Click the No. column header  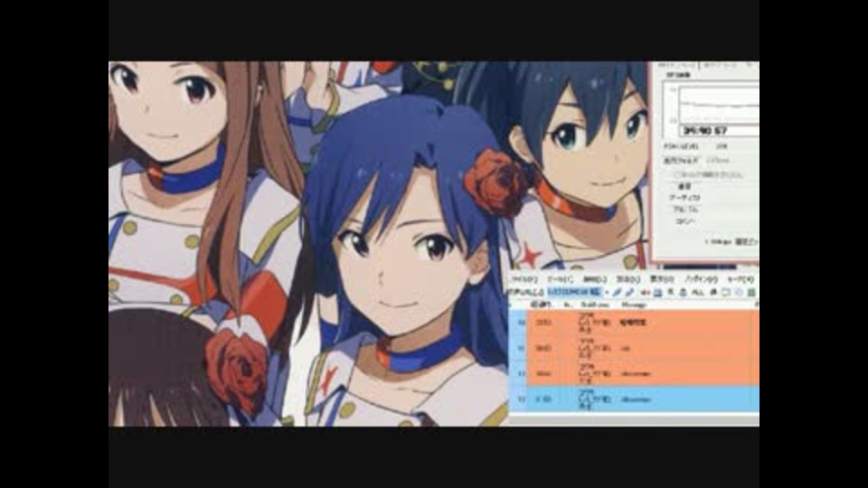pos(567,305)
